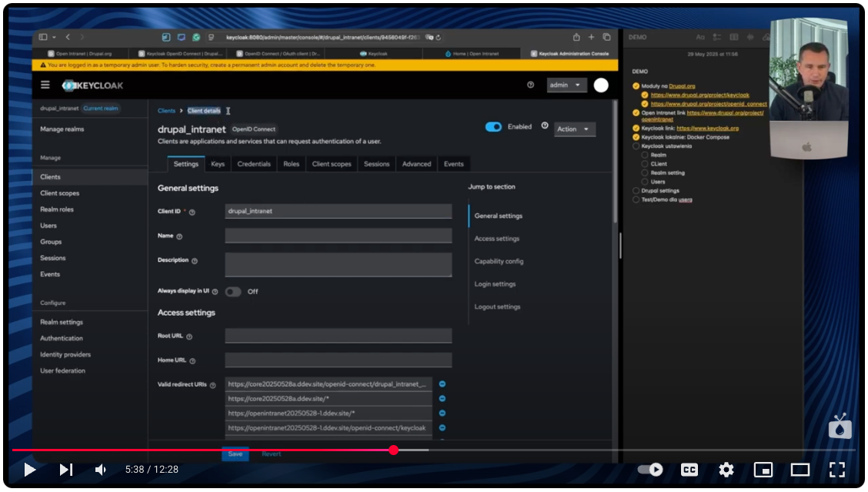
Task: Reload the page in the address bar
Action: (439, 38)
